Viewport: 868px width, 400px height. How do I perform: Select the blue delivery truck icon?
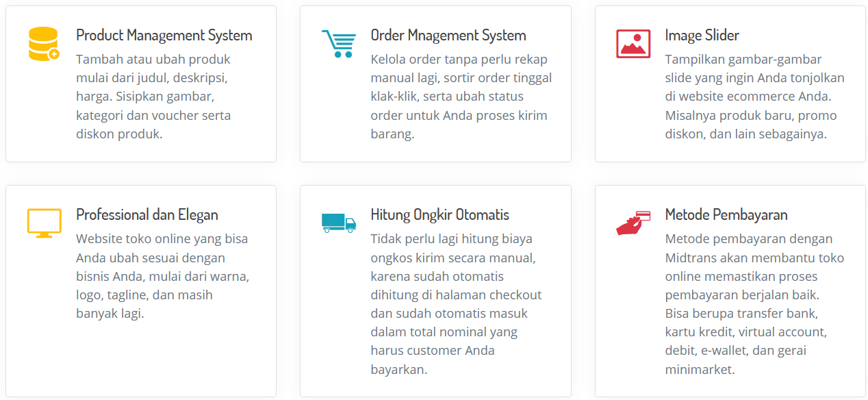coord(338,223)
